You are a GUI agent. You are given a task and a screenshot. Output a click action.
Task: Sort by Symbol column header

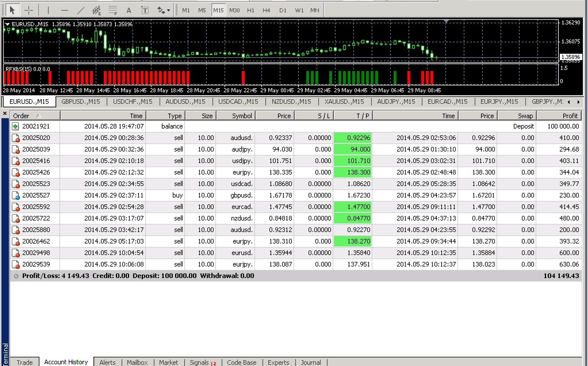pyautogui.click(x=236, y=116)
